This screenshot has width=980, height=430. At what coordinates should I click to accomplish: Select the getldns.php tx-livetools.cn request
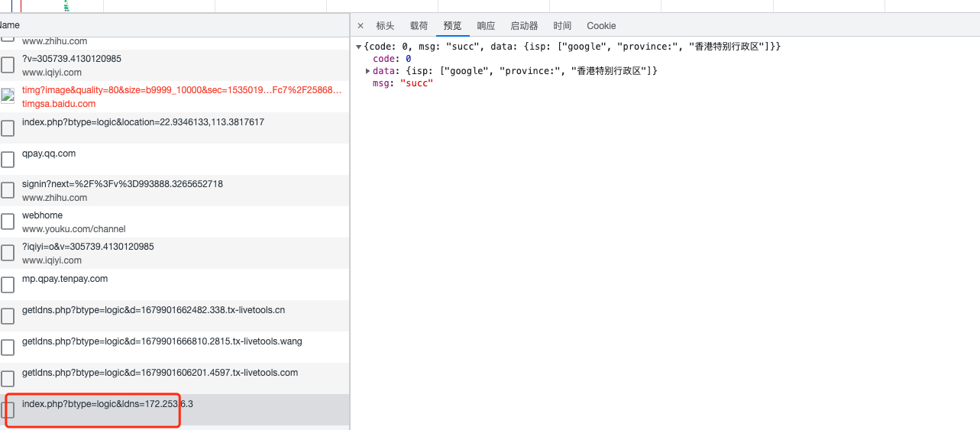pyautogui.click(x=153, y=310)
